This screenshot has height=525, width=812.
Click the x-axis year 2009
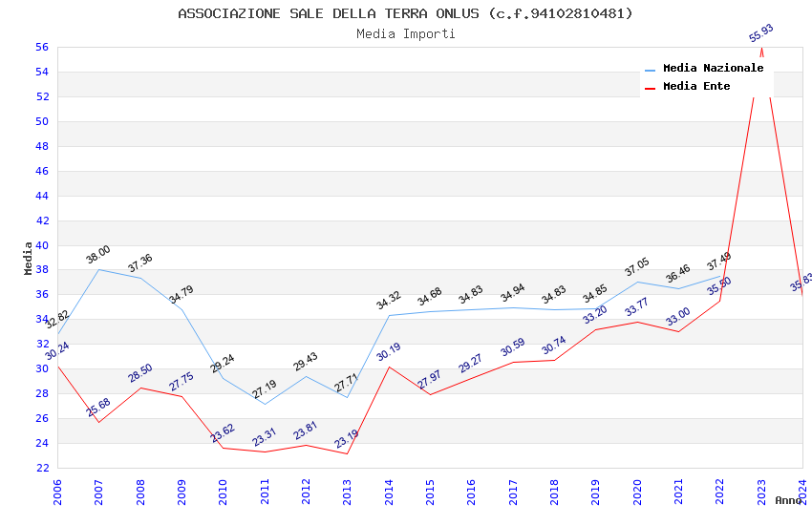pos(182,493)
